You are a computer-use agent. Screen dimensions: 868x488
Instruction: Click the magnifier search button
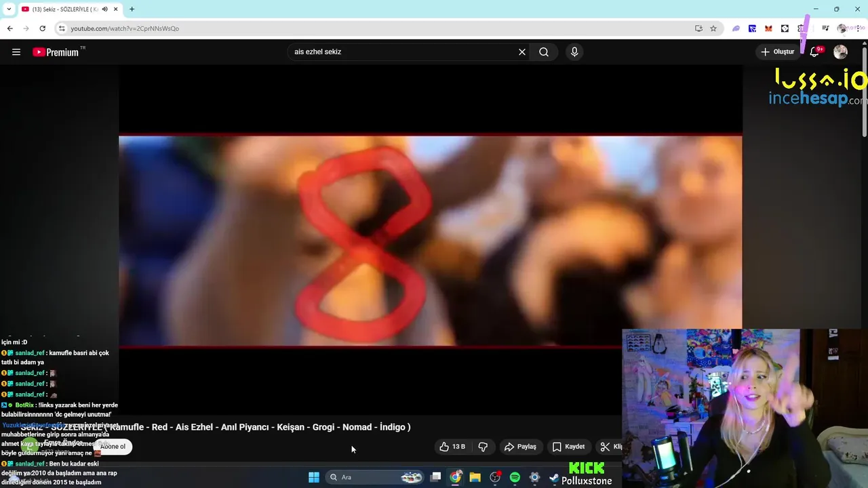pos(544,52)
